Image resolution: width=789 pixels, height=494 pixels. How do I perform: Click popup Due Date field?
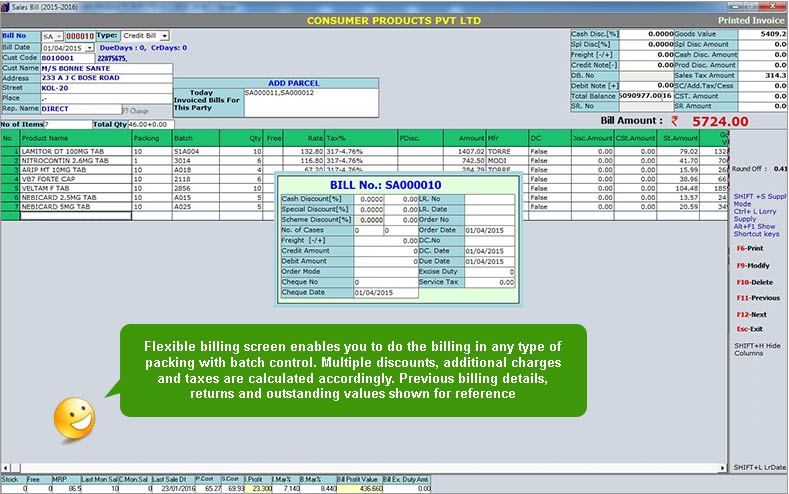[489, 262]
